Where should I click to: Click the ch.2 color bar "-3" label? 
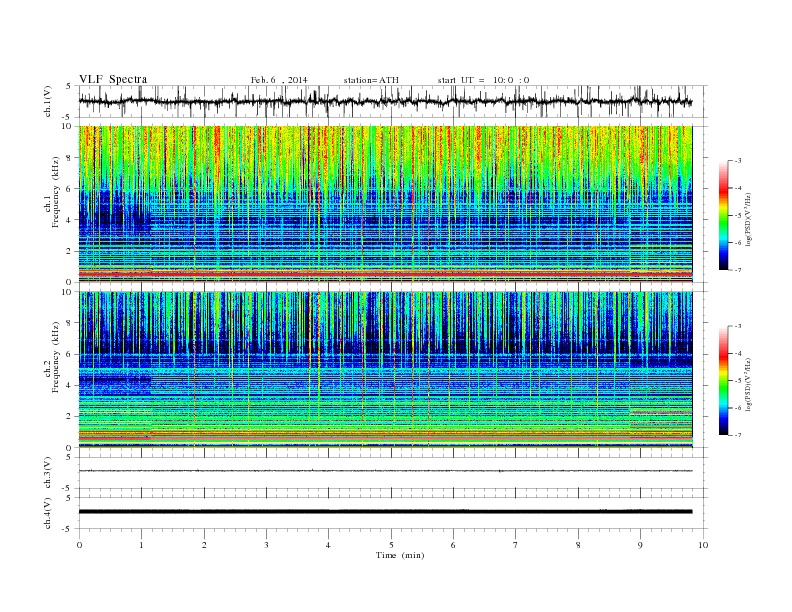pos(738,326)
